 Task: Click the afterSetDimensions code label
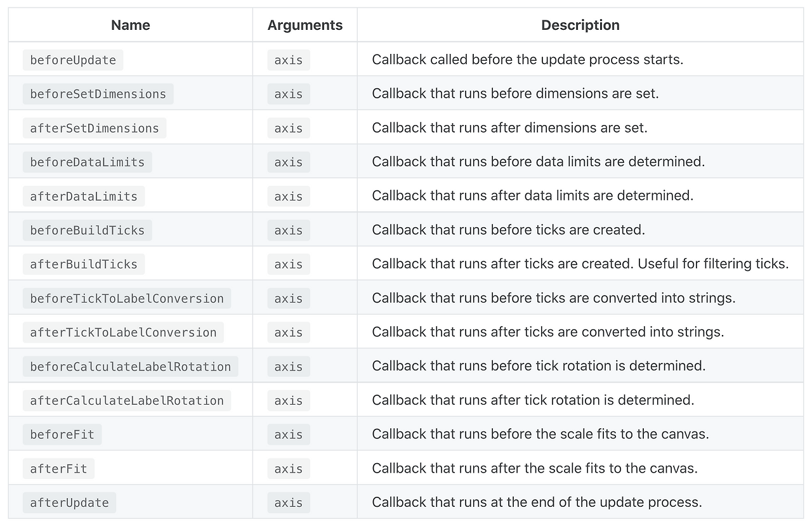click(95, 128)
